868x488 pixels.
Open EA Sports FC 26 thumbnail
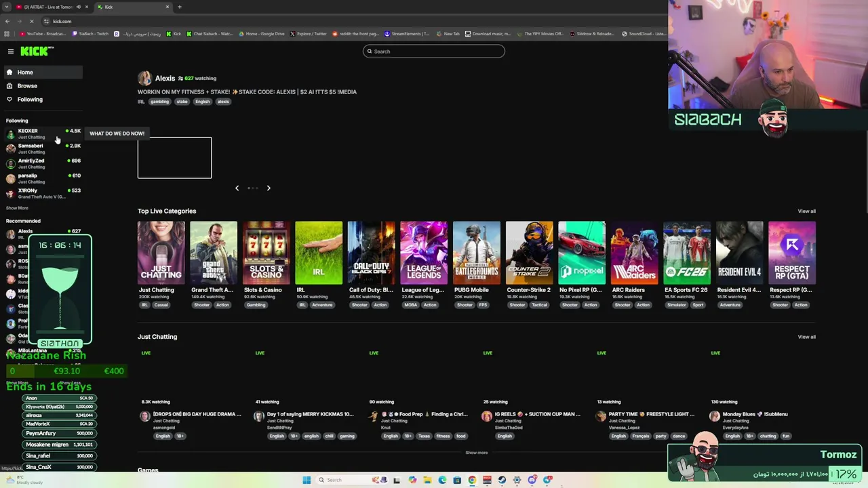tap(687, 253)
